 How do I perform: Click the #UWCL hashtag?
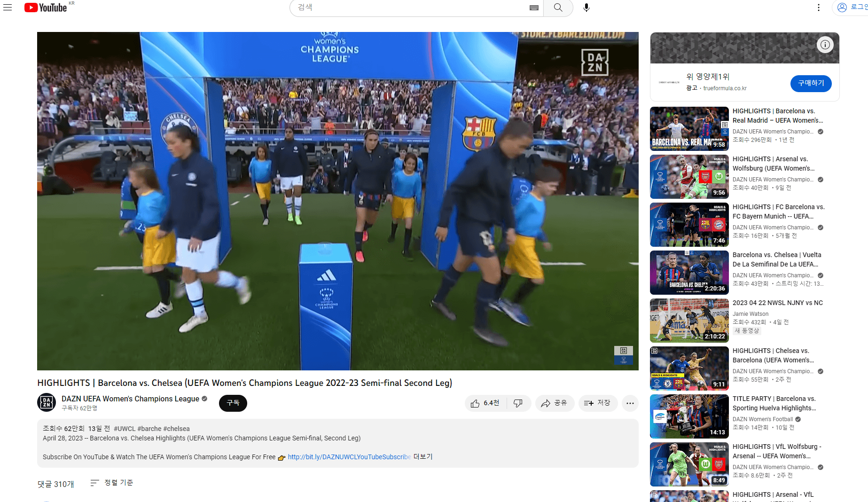click(125, 429)
